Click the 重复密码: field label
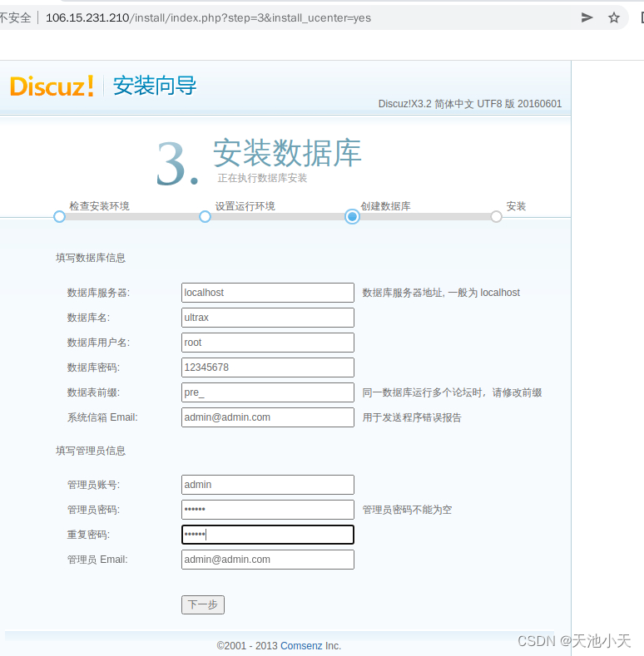Image resolution: width=644 pixels, height=656 pixels. pos(88,535)
